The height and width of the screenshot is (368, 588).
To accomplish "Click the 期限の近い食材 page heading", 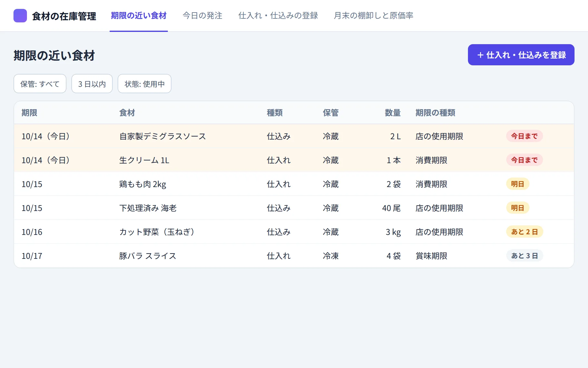I will point(54,56).
